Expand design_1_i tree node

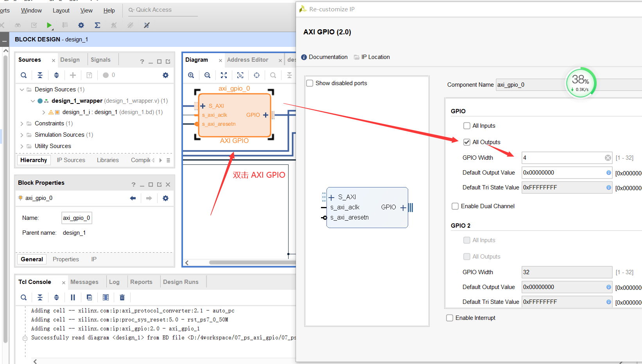coord(44,112)
